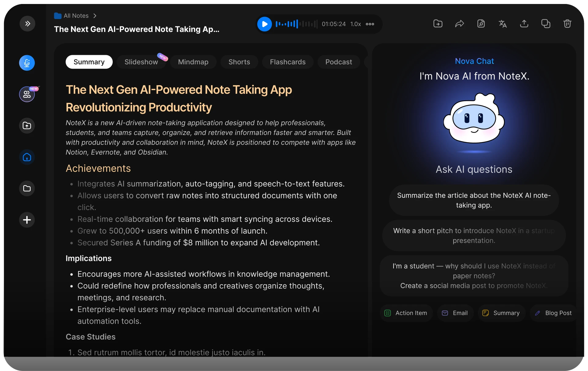Expand the sidebar with double chevron
Screen dimensions: 588x371
[x=28, y=24]
